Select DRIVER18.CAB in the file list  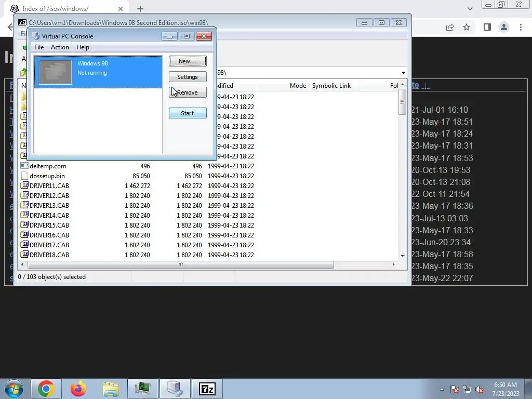pos(49,255)
